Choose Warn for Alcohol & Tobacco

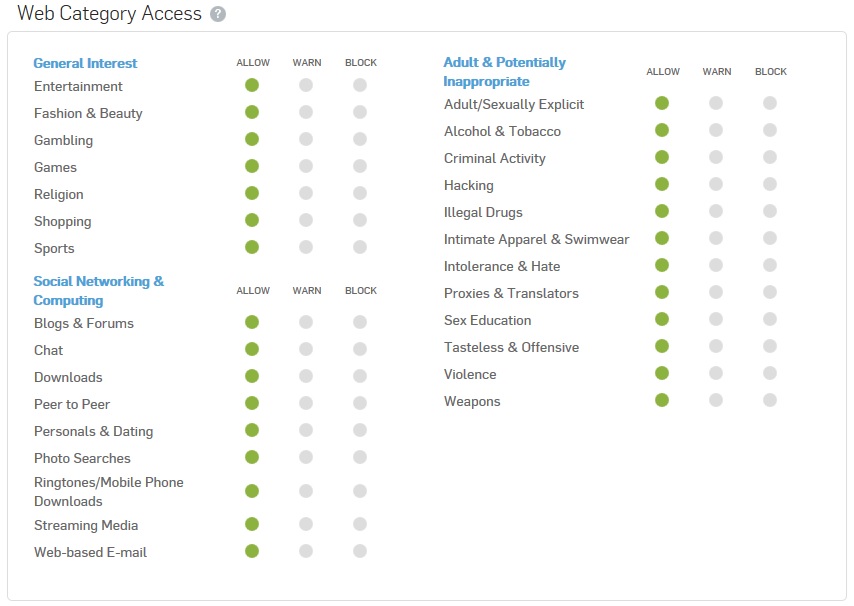[716, 130]
